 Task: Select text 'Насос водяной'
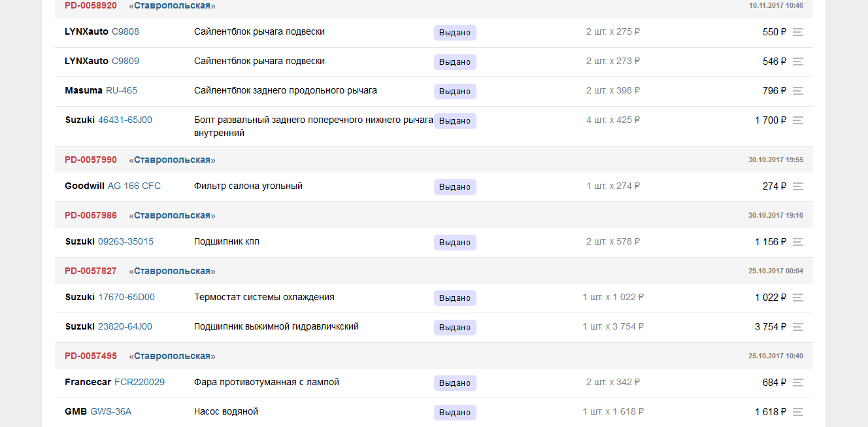coord(226,411)
